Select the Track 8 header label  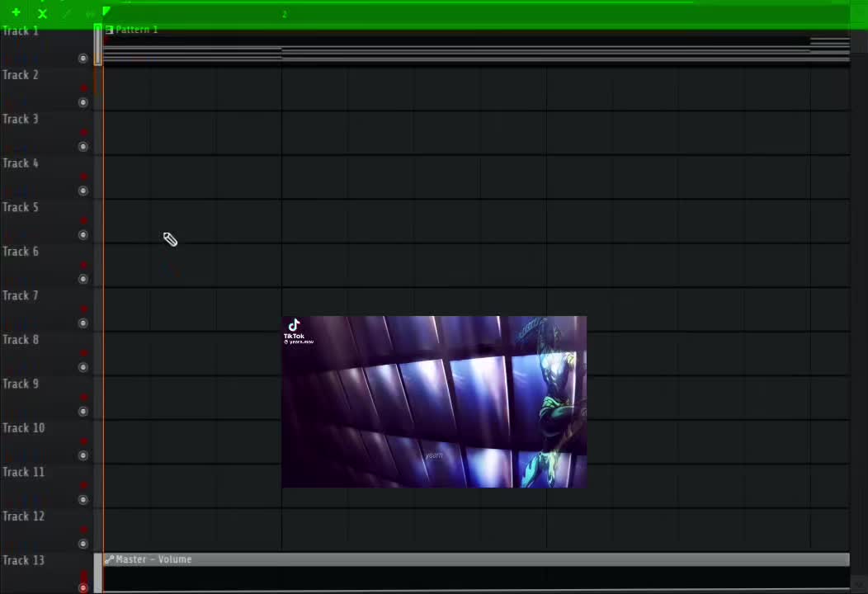pyautogui.click(x=21, y=339)
